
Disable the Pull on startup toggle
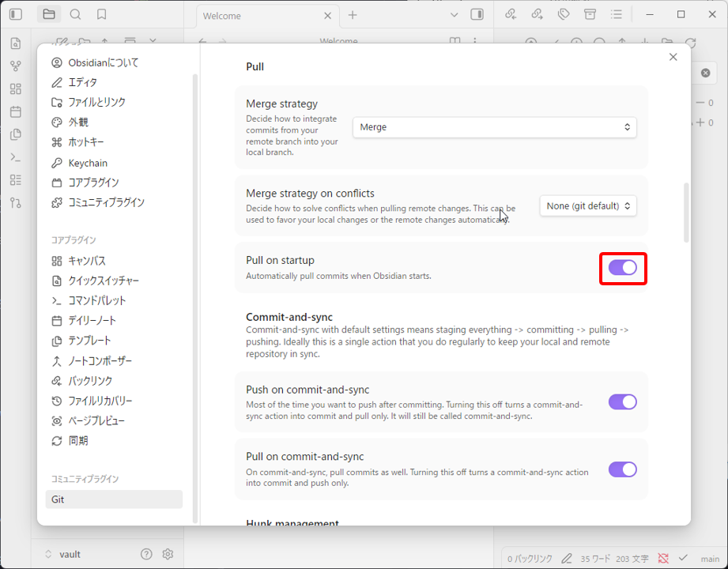click(622, 268)
